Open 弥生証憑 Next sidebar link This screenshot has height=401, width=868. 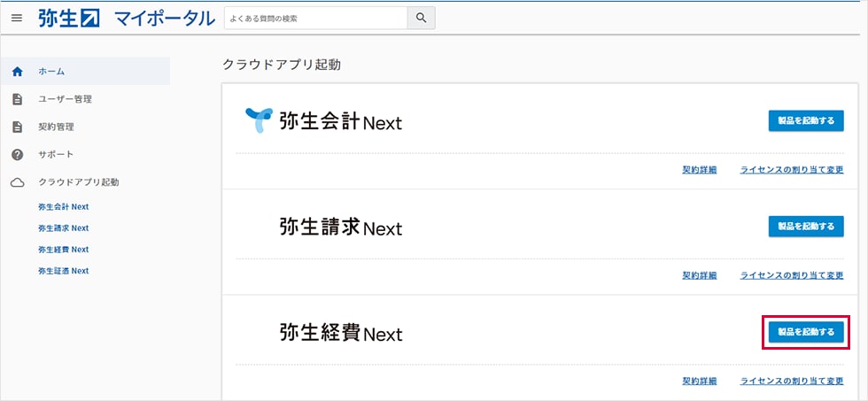click(63, 271)
